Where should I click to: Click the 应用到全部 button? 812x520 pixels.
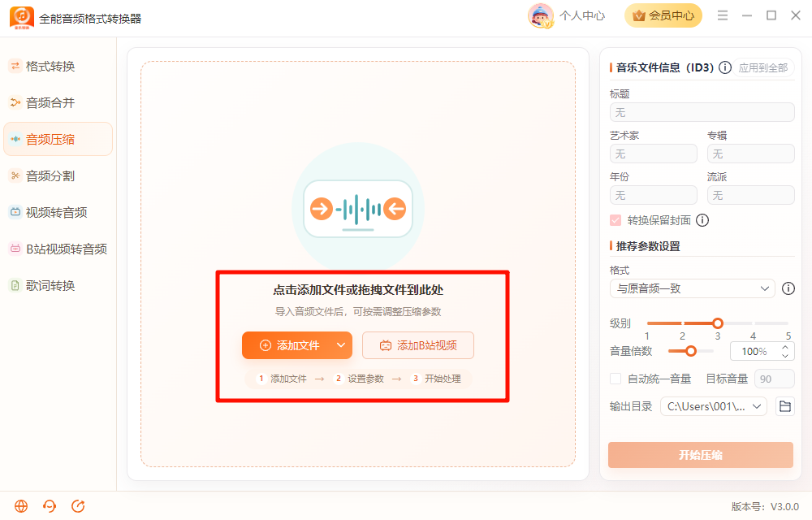(x=763, y=67)
